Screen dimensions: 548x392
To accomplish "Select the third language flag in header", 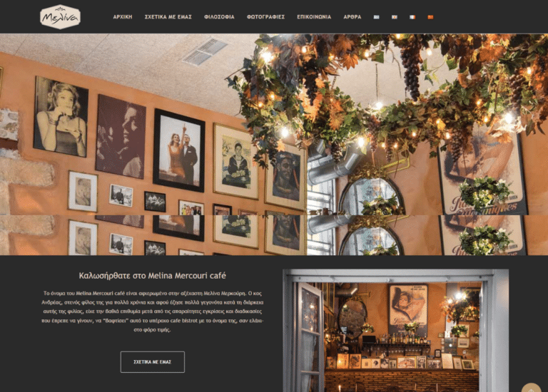I will (412, 17).
